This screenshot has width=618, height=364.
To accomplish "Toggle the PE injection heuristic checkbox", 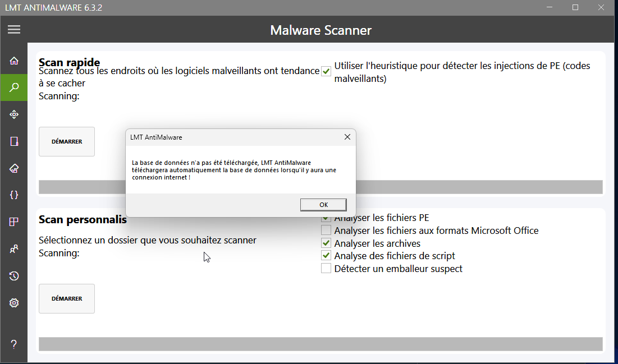I will pos(326,71).
